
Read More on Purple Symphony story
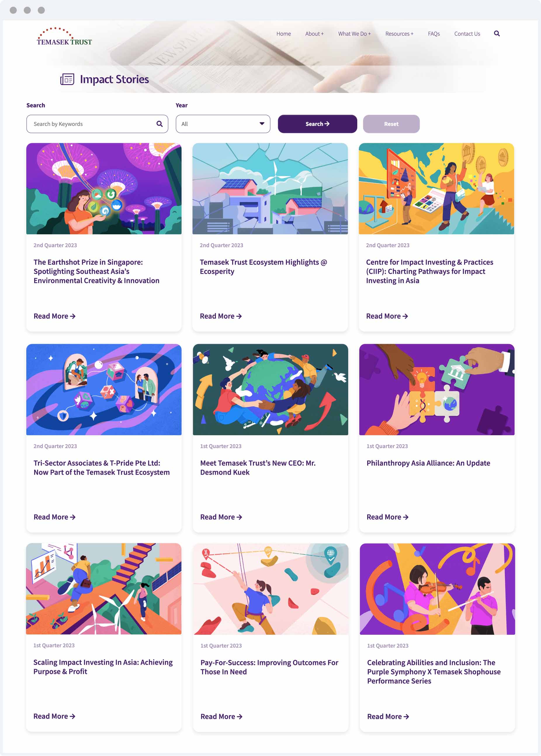coord(388,716)
